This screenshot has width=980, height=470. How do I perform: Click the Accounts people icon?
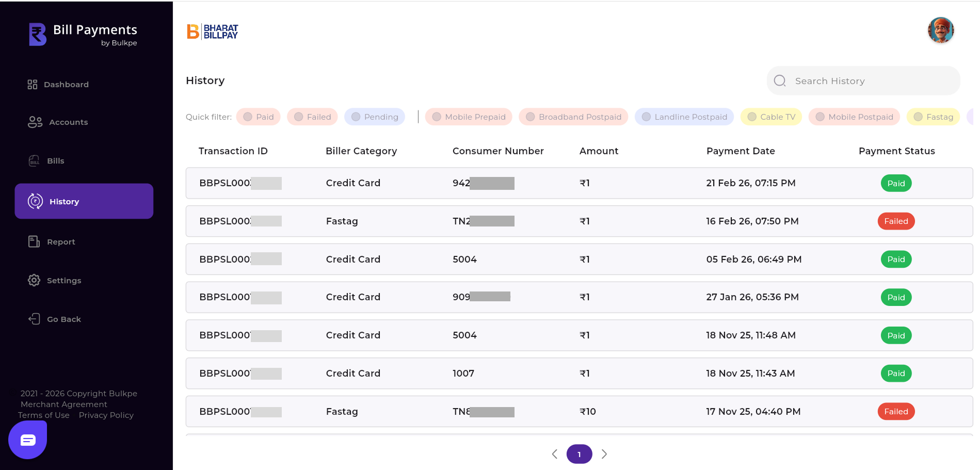click(x=35, y=122)
